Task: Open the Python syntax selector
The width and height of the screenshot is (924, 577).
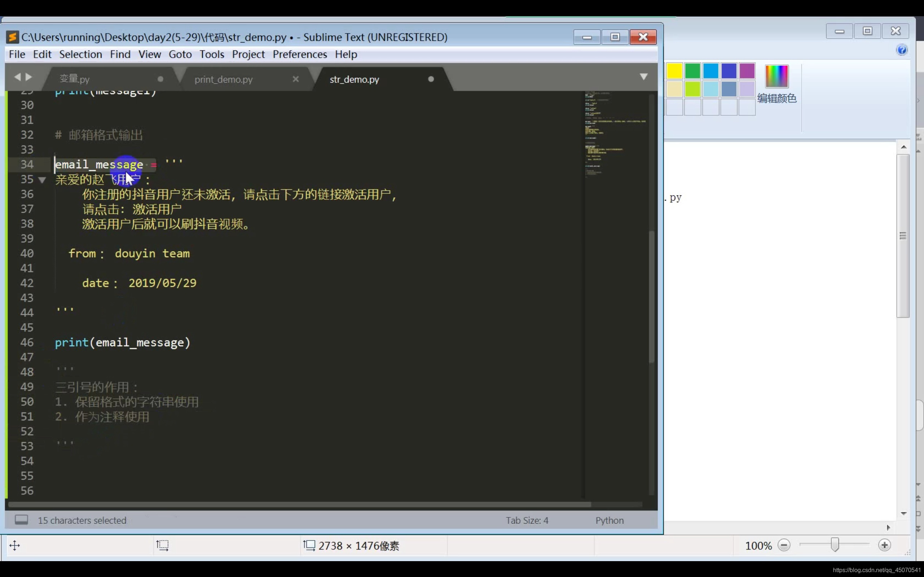Action: (x=609, y=520)
